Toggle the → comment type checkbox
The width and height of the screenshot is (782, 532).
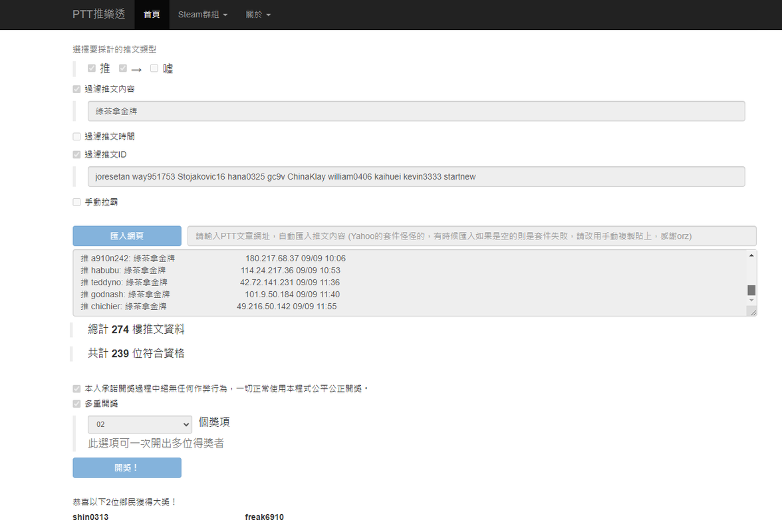[x=122, y=68]
